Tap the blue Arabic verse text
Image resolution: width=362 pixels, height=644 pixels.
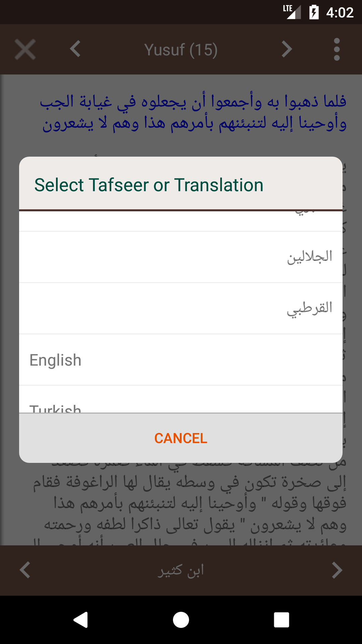coord(193,112)
